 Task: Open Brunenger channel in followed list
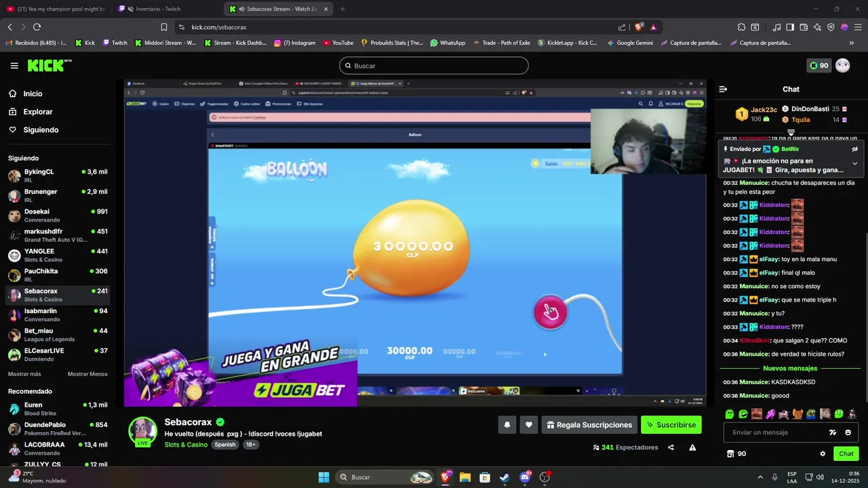point(58,195)
